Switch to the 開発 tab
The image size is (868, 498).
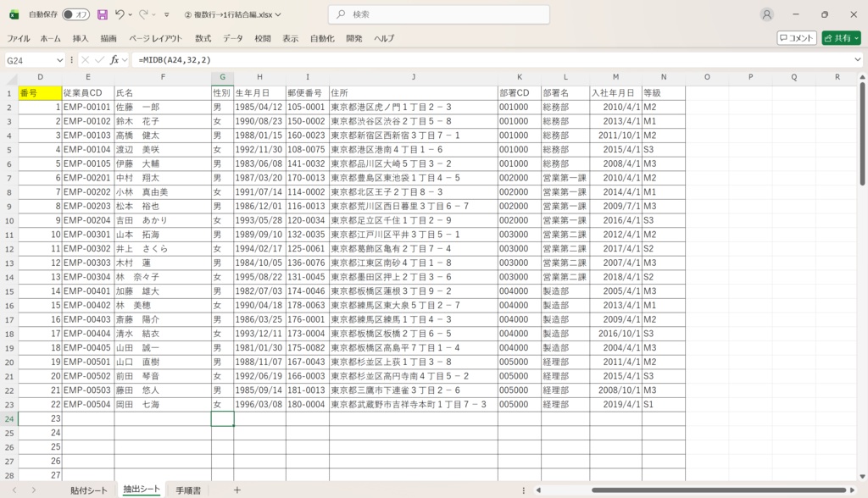coord(353,38)
